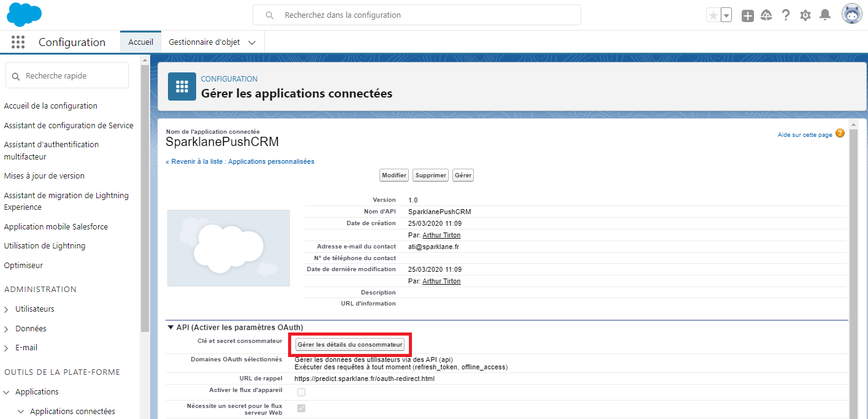868x419 pixels.
Task: Click the favorites star icon
Action: point(713,15)
